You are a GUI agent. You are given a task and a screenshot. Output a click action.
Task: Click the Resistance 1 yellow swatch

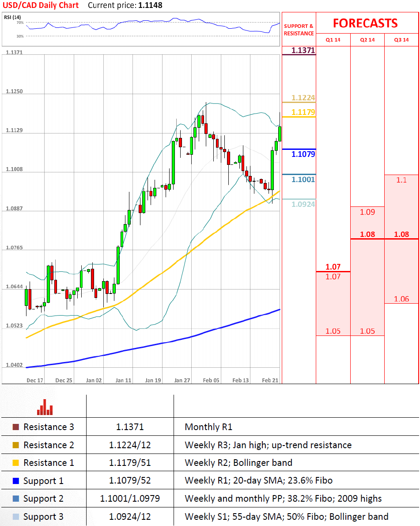click(16, 463)
